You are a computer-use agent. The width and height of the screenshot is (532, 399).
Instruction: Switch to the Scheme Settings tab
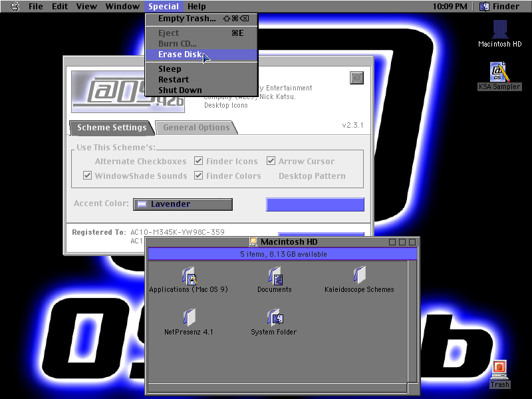pos(112,128)
